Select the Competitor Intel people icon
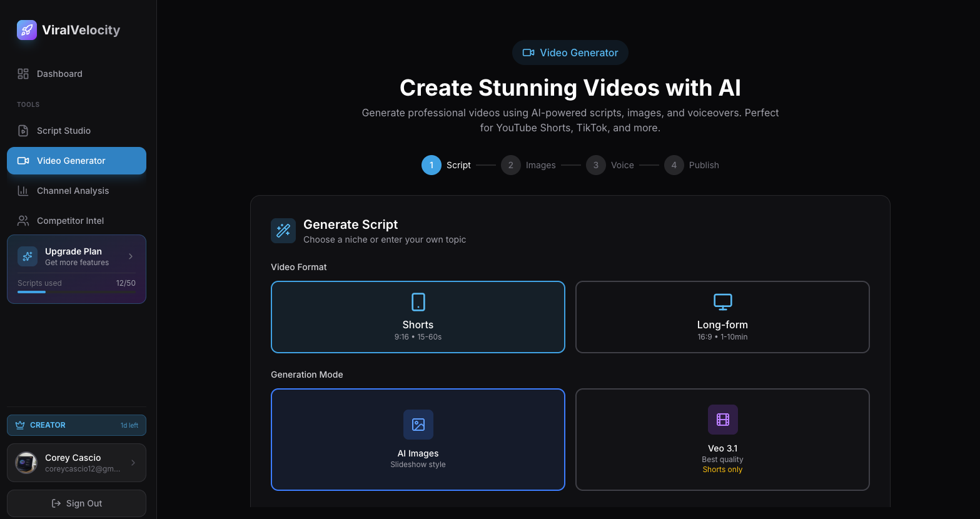The image size is (980, 519). [x=23, y=220]
